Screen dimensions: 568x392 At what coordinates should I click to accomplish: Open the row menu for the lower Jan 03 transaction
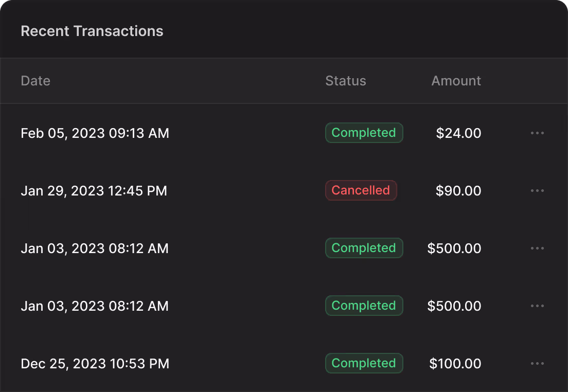[537, 306]
